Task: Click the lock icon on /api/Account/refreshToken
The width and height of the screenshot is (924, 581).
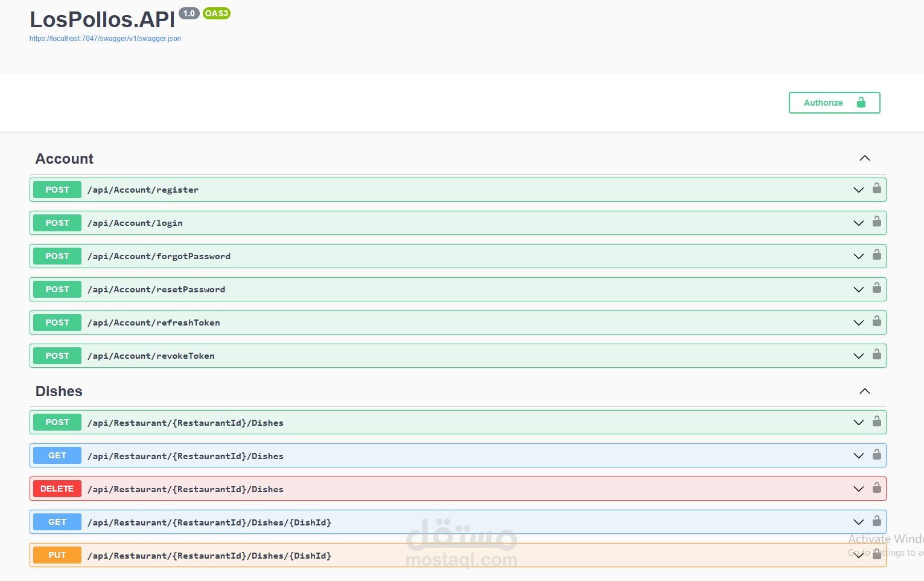Action: 877,322
